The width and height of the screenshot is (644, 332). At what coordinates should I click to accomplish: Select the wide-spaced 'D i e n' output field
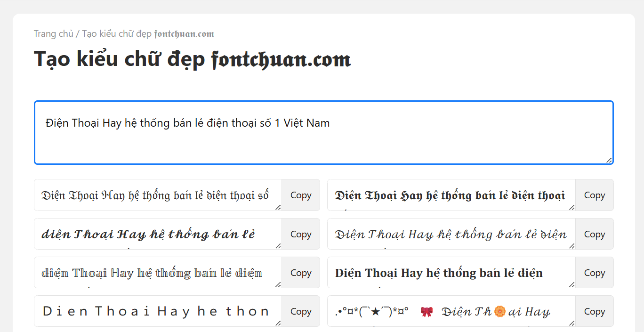pos(158,311)
